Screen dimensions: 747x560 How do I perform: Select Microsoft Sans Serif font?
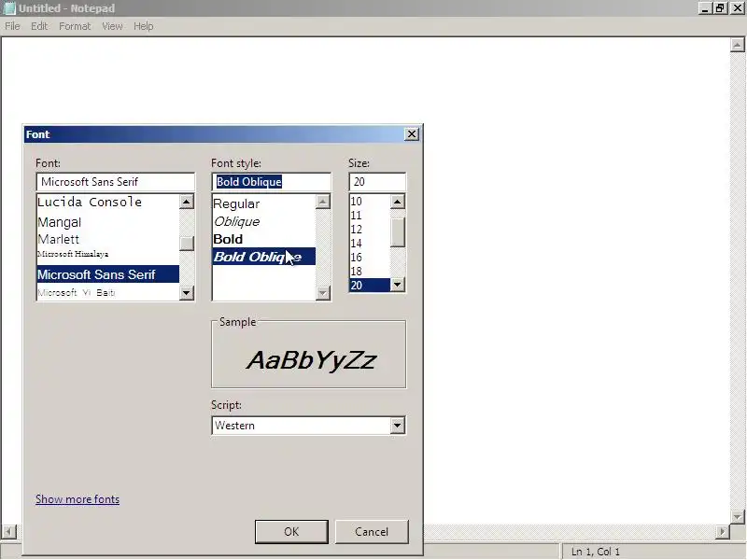108,274
